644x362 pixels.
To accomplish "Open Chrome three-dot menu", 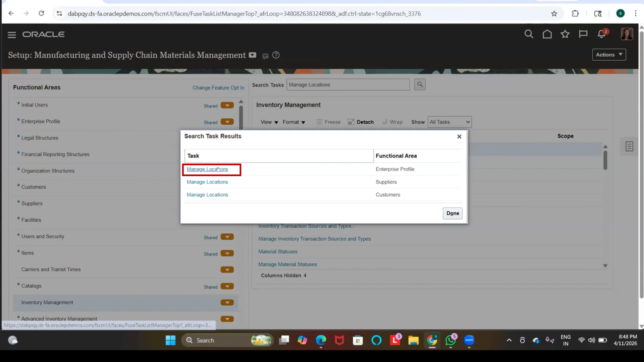I will point(635,13).
